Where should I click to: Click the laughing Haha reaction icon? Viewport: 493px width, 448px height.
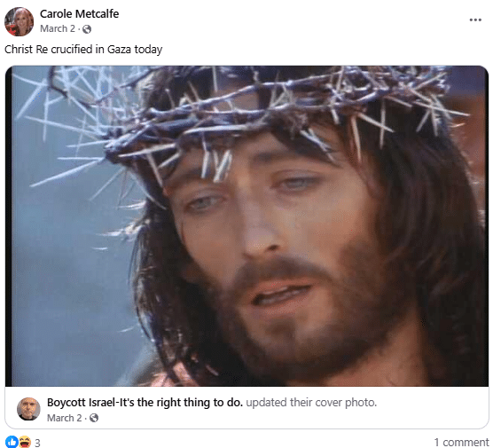coord(25,442)
